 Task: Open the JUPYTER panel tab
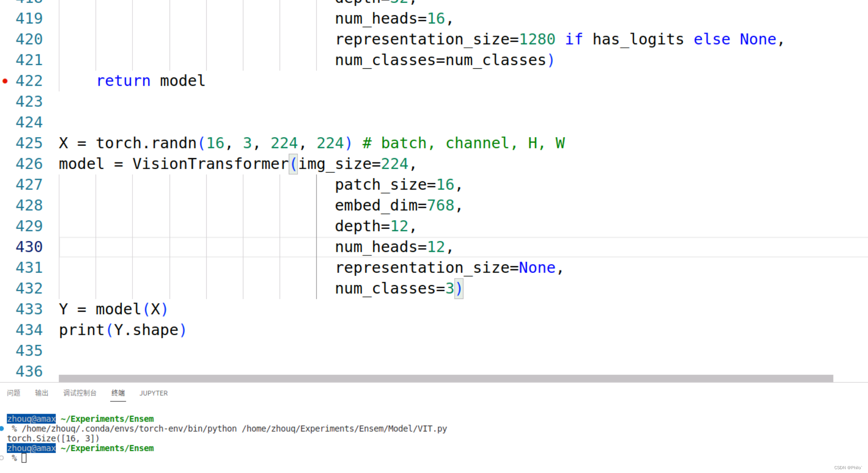pyautogui.click(x=154, y=393)
